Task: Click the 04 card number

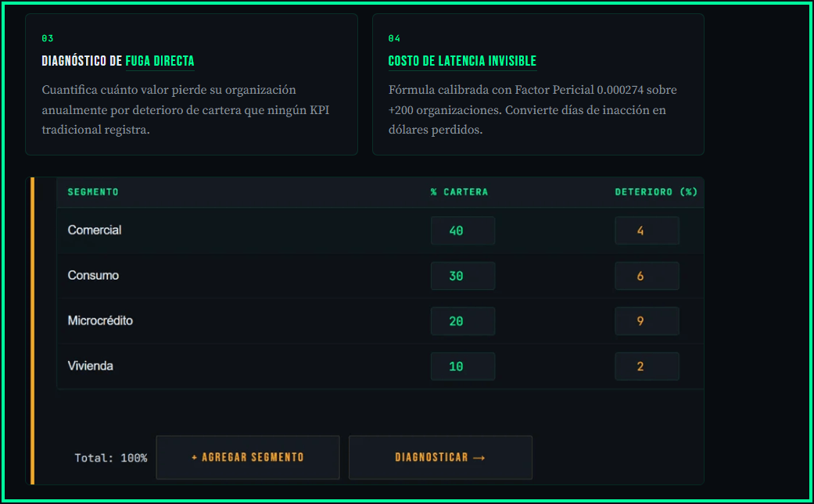Action: pos(394,38)
